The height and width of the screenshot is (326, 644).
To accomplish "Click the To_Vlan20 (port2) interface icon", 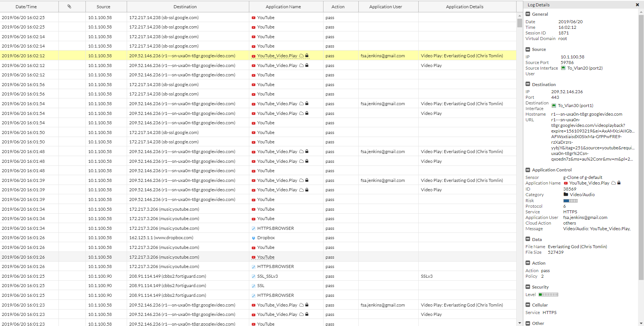I will point(563,68).
